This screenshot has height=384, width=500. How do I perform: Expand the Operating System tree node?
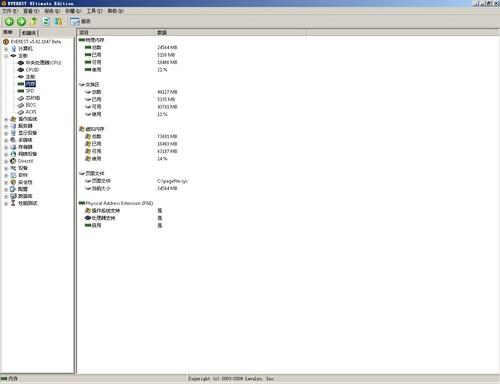click(6, 119)
